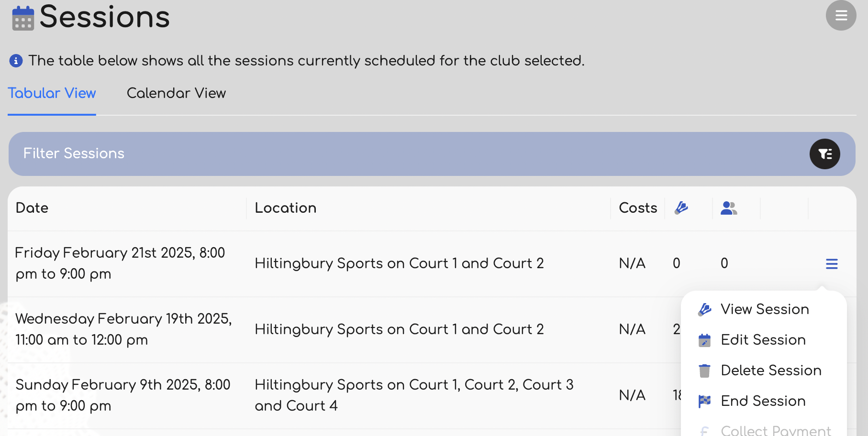Click the Filter Sessions bar
The height and width of the screenshot is (436, 868).
tap(383, 154)
